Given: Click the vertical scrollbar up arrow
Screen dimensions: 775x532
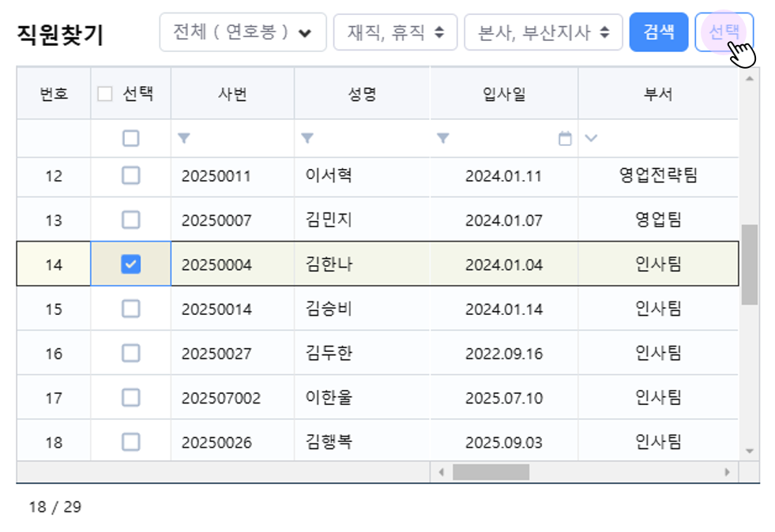Looking at the screenshot, I should [x=749, y=78].
